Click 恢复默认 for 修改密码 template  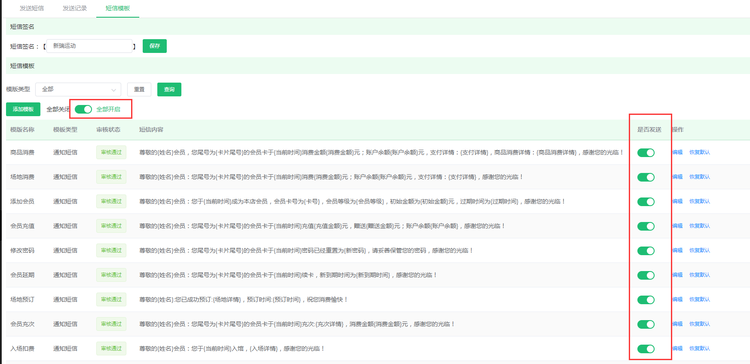point(699,250)
